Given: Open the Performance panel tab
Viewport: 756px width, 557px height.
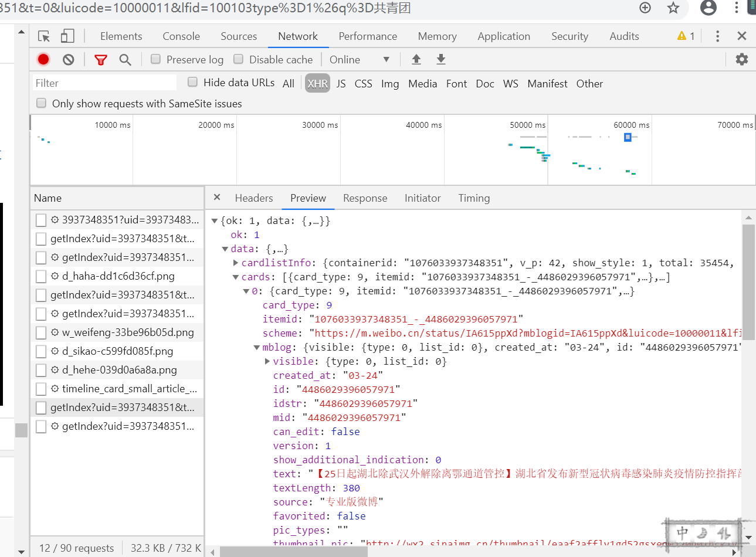Looking at the screenshot, I should [368, 36].
